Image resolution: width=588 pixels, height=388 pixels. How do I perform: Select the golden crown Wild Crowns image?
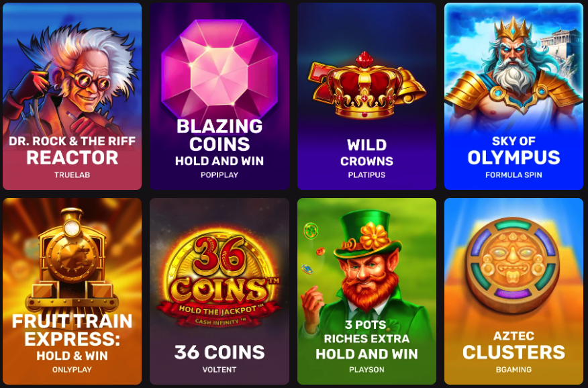pyautogui.click(x=366, y=85)
